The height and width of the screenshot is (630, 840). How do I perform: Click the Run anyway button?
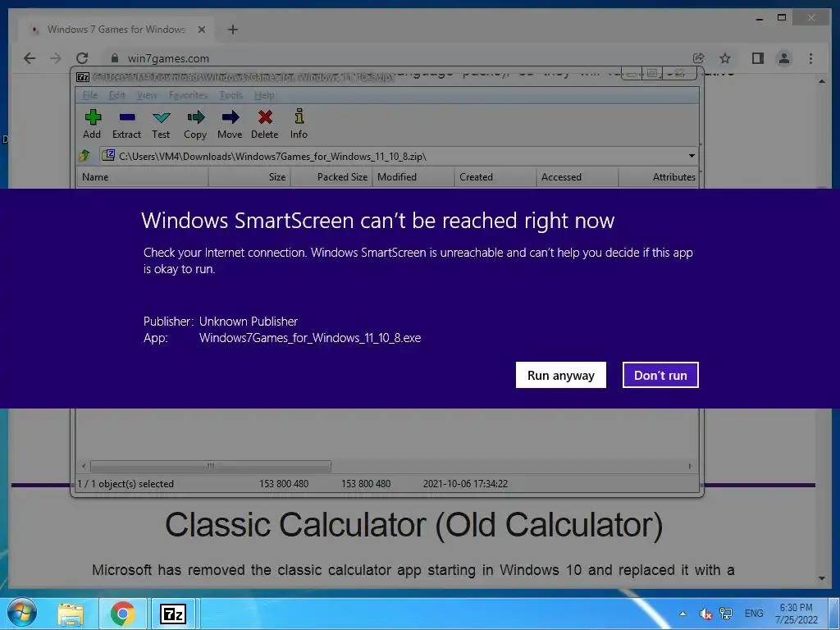click(560, 375)
